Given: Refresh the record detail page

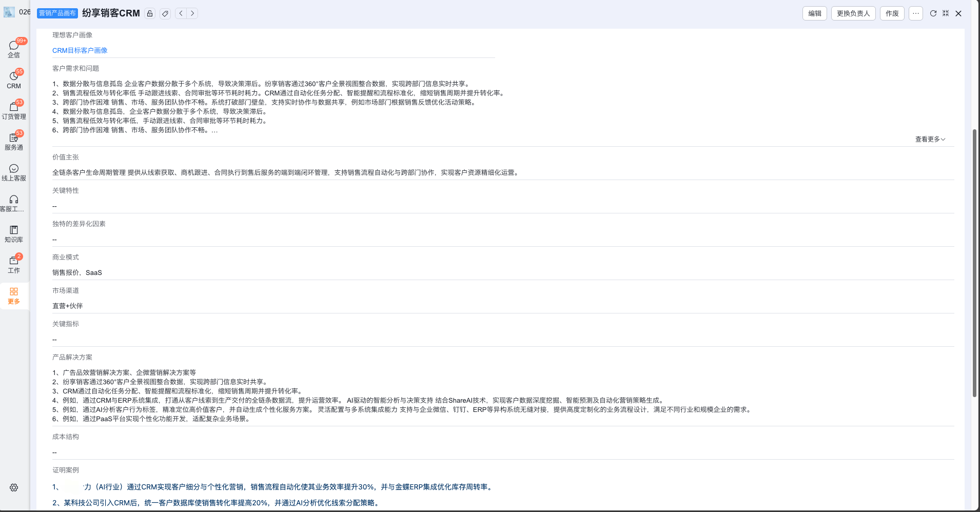Looking at the screenshot, I should pos(933,13).
